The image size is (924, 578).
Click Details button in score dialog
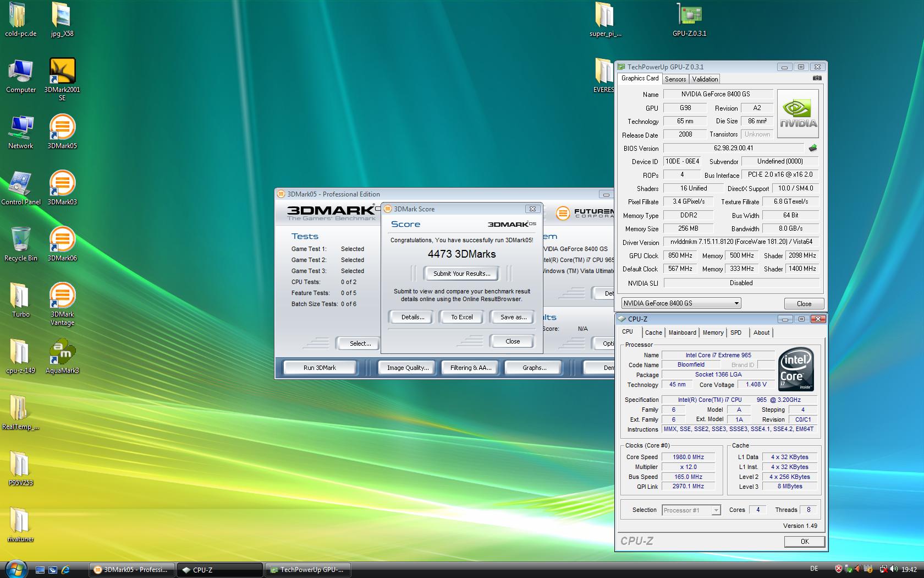click(413, 317)
